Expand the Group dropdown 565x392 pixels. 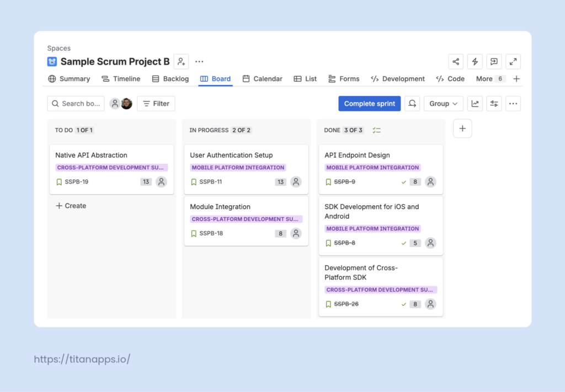pyautogui.click(x=443, y=104)
